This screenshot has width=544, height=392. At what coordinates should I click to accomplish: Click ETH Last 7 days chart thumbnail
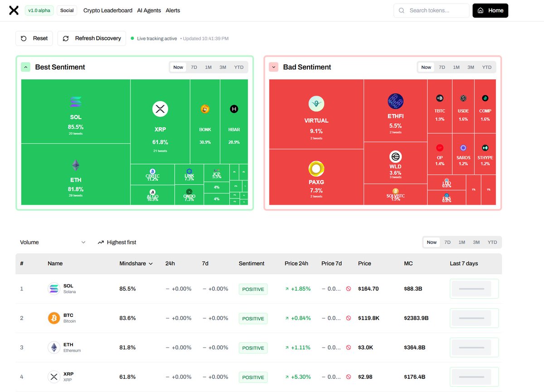[474, 348]
